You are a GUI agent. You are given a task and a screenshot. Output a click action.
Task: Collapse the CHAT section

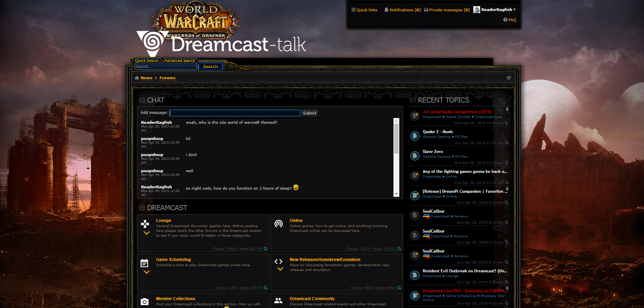pos(142,100)
